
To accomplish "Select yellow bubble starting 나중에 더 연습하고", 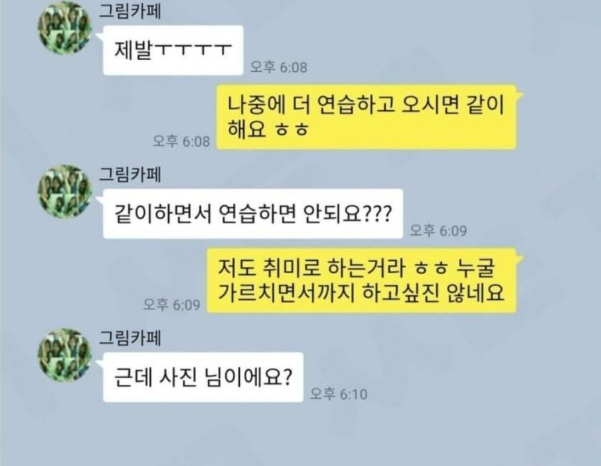I will coord(366,117).
